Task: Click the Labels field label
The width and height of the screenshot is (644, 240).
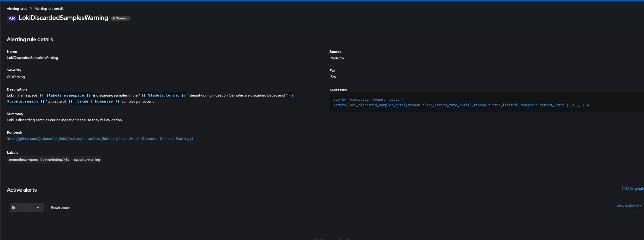Action: pos(12,152)
